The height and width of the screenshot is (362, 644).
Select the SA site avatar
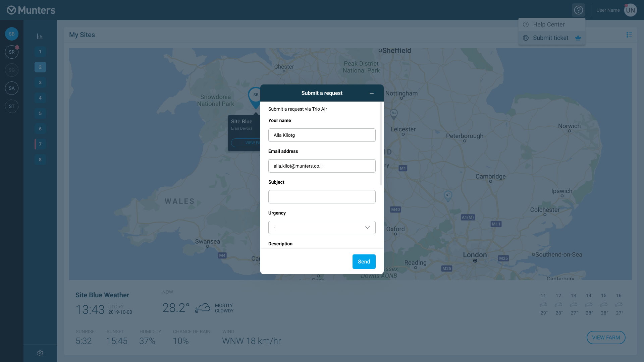[x=12, y=88]
